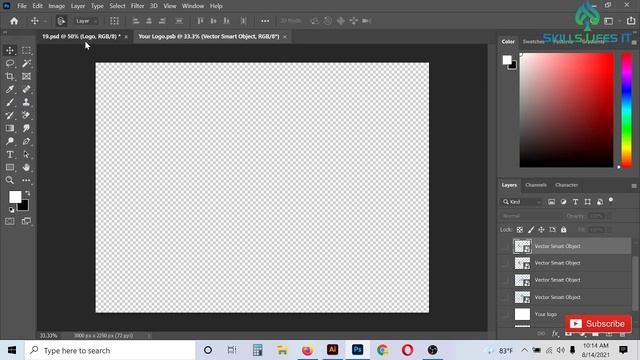Toggle filter for type layers

576,202
